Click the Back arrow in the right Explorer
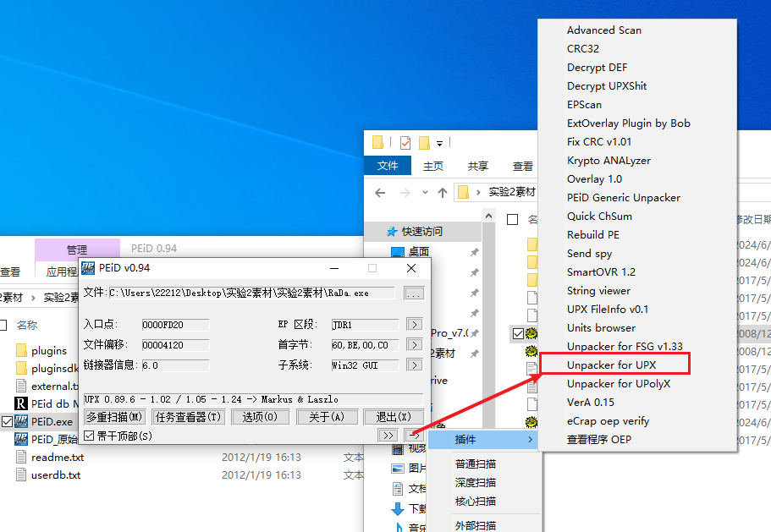 point(380,193)
